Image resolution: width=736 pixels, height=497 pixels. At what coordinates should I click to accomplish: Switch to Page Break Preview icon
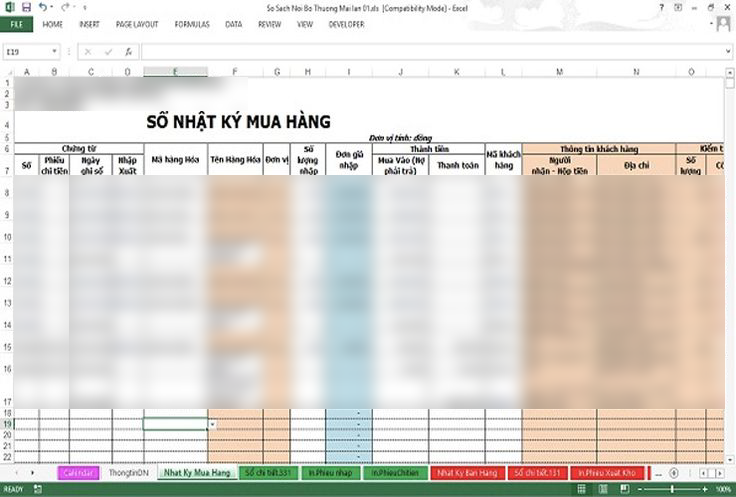point(625,489)
